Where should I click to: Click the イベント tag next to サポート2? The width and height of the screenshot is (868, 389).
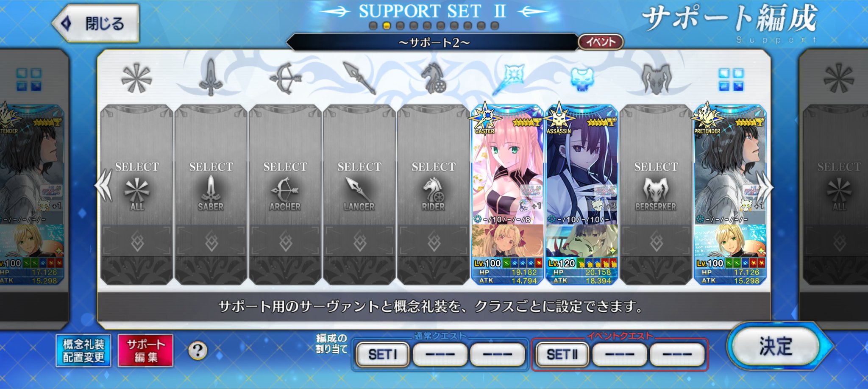click(601, 42)
